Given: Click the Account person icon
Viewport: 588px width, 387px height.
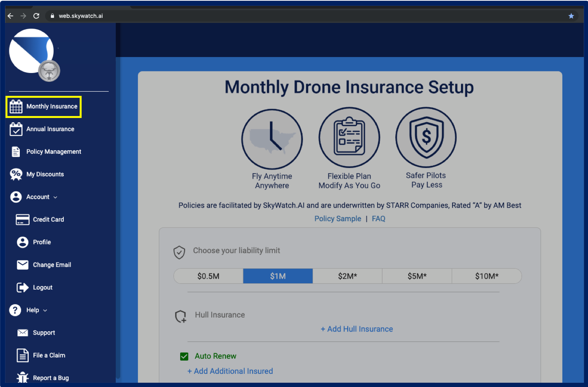Looking at the screenshot, I should click(16, 197).
